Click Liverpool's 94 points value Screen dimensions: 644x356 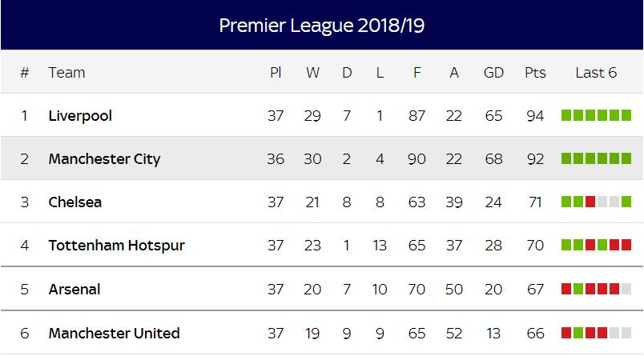point(535,116)
